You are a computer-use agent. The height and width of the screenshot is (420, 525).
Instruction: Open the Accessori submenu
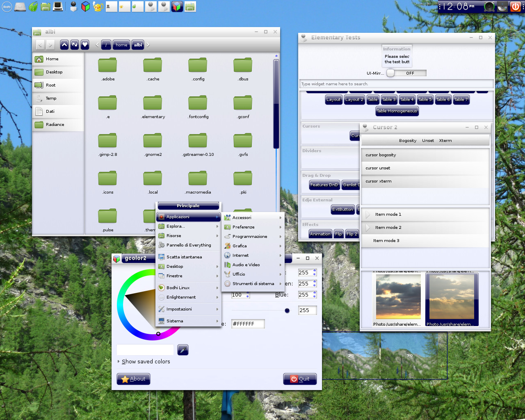pos(253,217)
